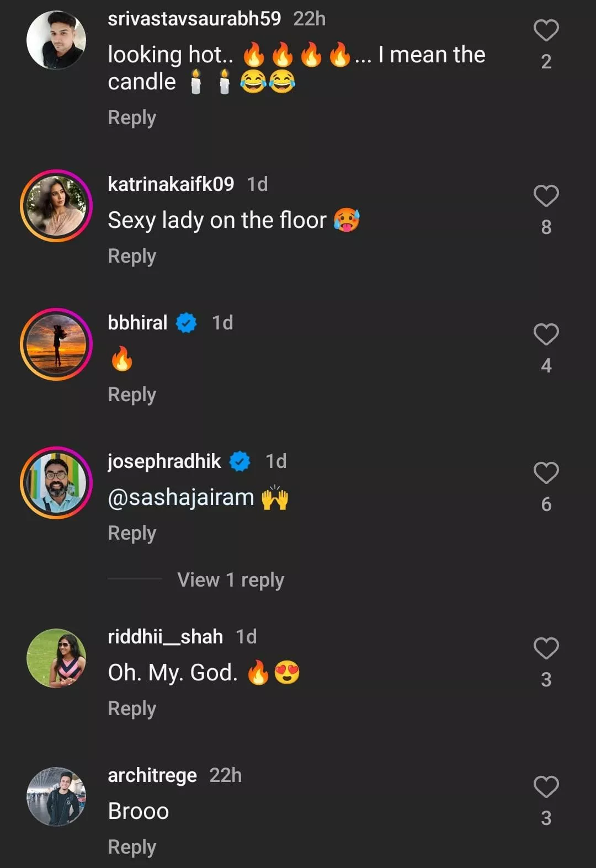Like josephradhik's comment
This screenshot has height=868, width=596.
tap(546, 473)
